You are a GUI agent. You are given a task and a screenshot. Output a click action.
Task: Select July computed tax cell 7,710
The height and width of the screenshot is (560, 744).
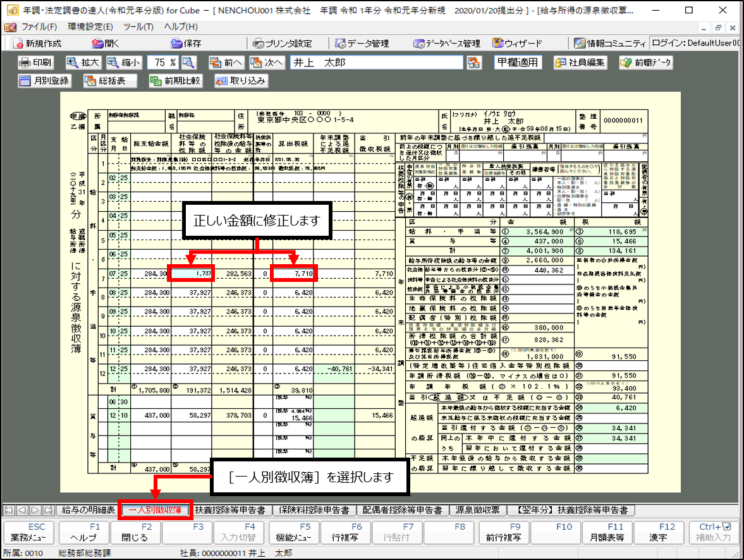click(293, 273)
